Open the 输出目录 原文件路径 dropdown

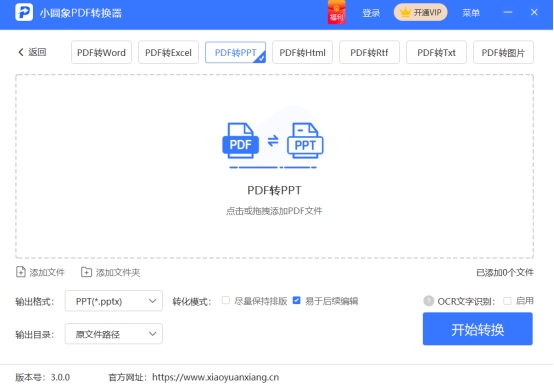(114, 334)
